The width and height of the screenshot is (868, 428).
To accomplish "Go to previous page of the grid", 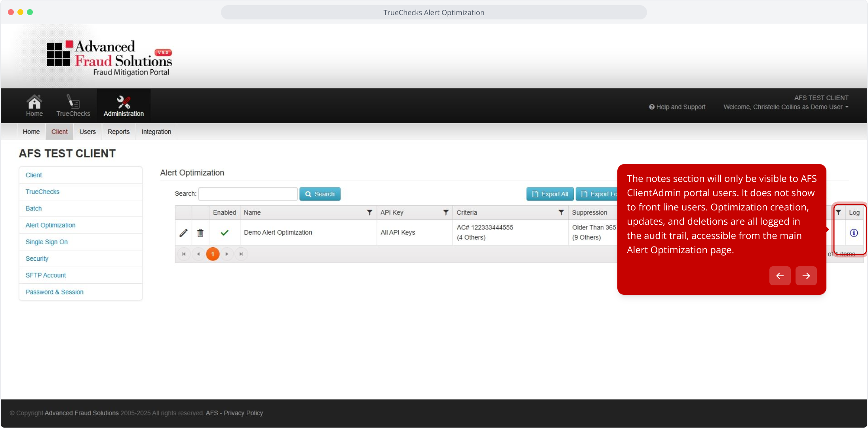I will pos(198,254).
